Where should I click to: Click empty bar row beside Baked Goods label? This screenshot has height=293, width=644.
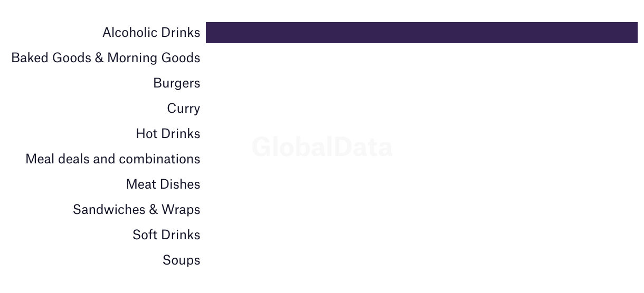[x=422, y=58]
